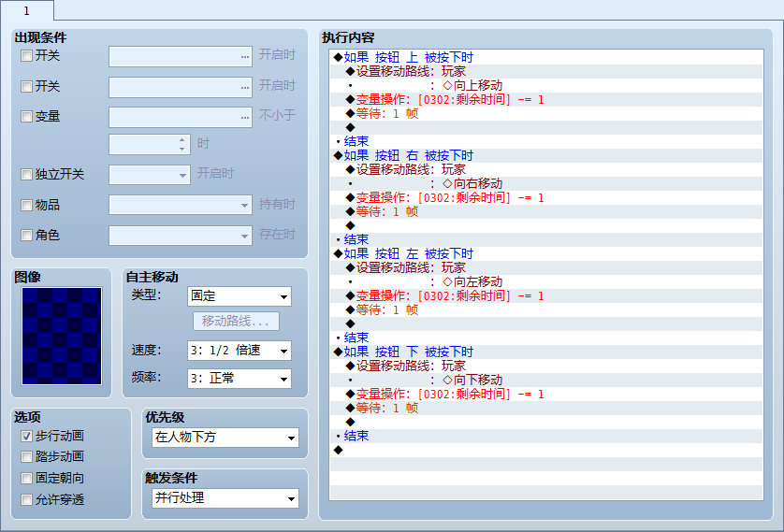Open the 频率 dropdown showing 正常
Viewport: 784px width, 532px height.
(x=239, y=379)
